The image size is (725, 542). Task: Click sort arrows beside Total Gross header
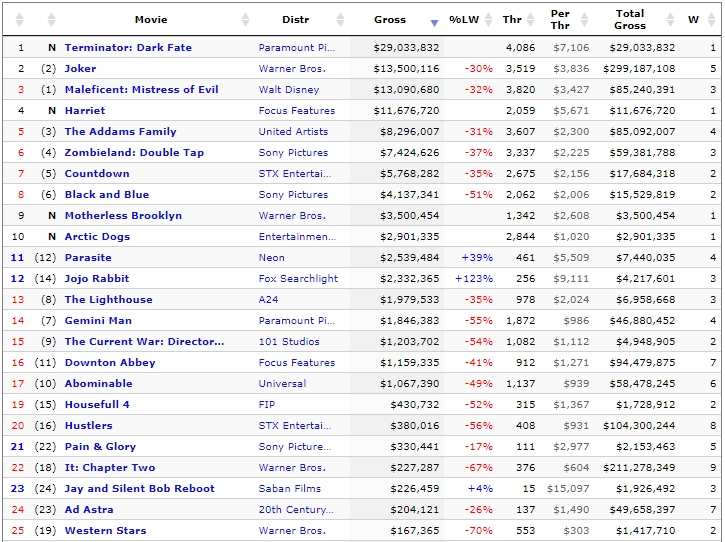pyautogui.click(x=670, y=19)
